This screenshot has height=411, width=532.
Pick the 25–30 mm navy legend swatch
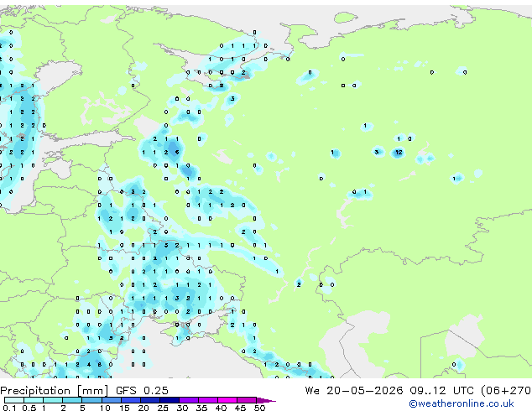point(169,400)
